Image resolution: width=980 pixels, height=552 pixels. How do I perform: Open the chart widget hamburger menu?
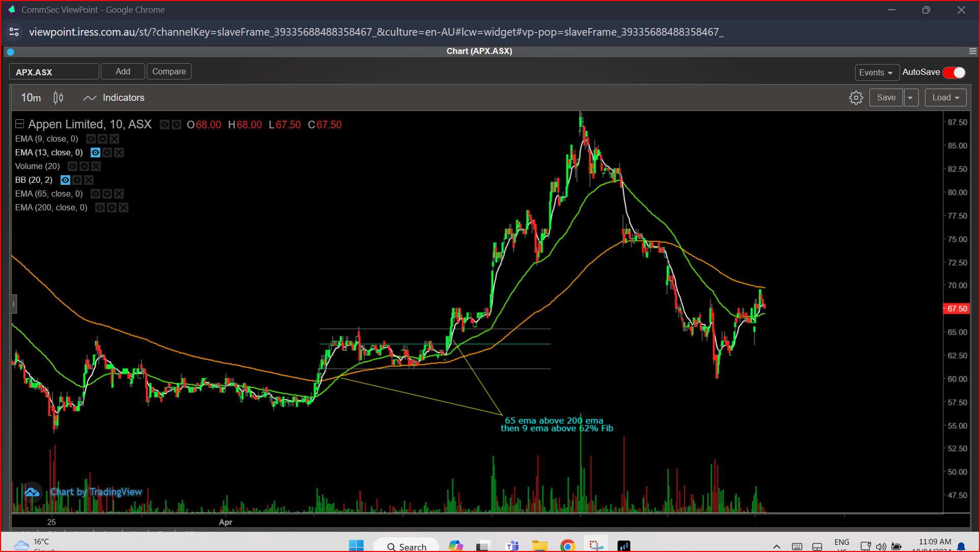[972, 51]
